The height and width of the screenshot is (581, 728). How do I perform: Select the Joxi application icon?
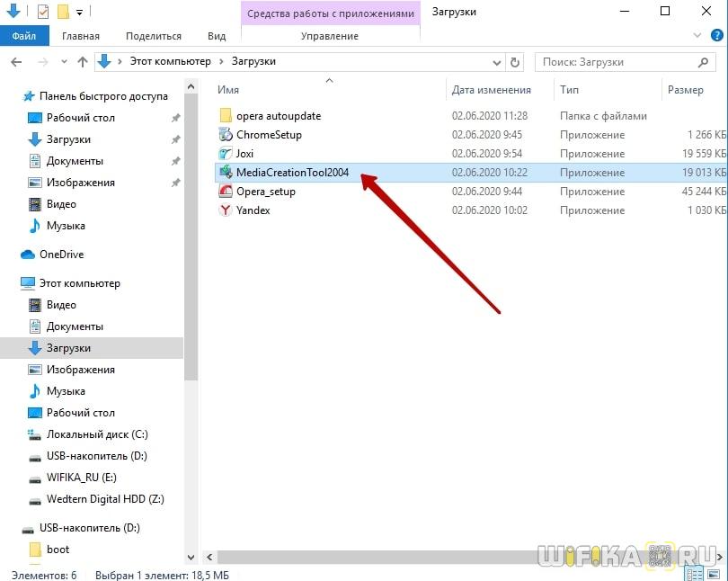[226, 153]
